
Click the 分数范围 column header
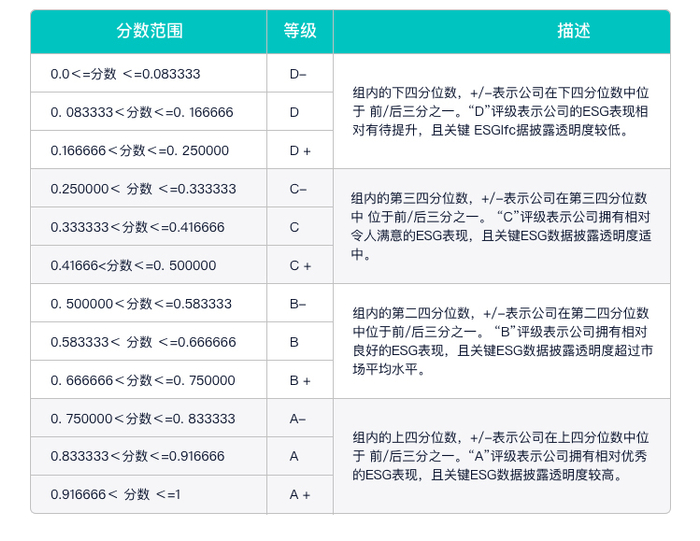[x=149, y=31]
